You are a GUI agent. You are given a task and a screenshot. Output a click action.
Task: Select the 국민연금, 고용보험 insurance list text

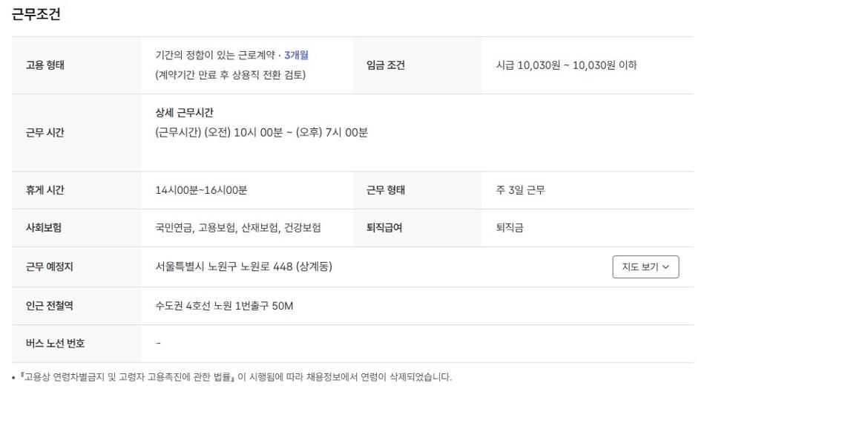pos(238,228)
